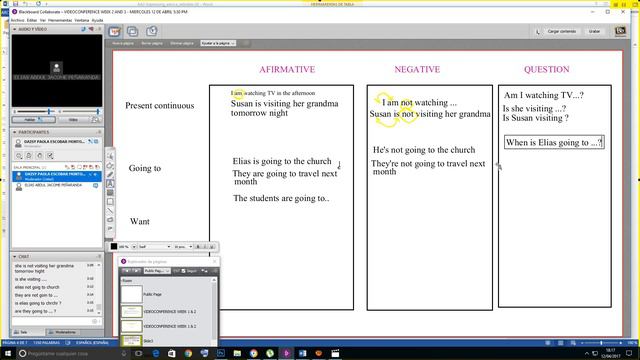
Task: Click black text color swatch
Action: [x=114, y=247]
